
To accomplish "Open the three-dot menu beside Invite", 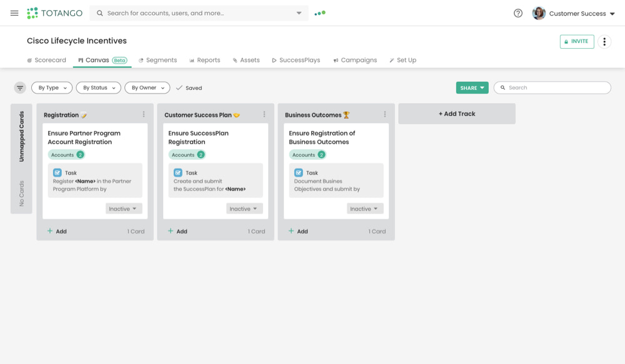I will click(604, 41).
